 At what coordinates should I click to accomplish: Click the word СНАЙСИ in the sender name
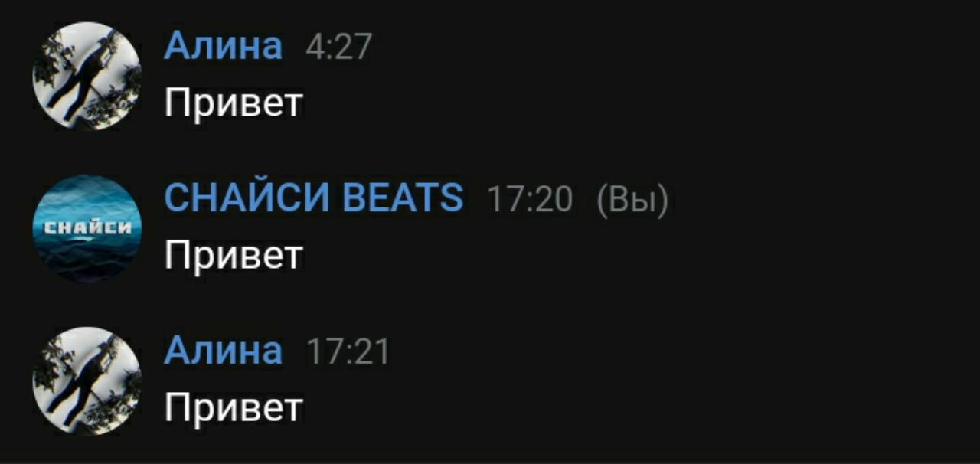[247, 199]
